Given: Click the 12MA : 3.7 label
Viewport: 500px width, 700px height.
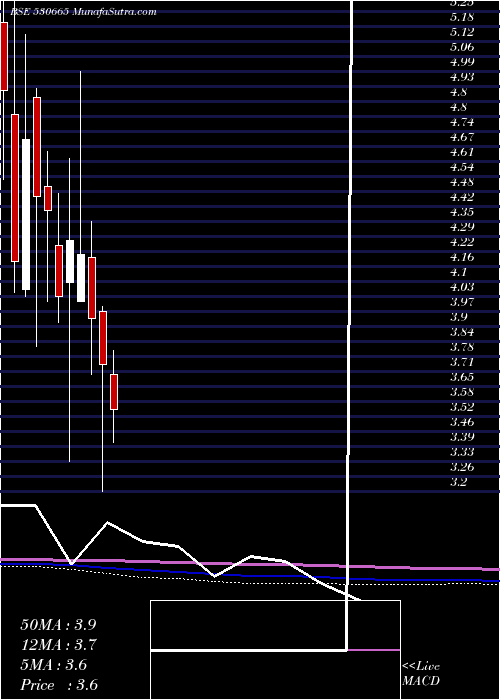Looking at the screenshot, I should (59, 645).
